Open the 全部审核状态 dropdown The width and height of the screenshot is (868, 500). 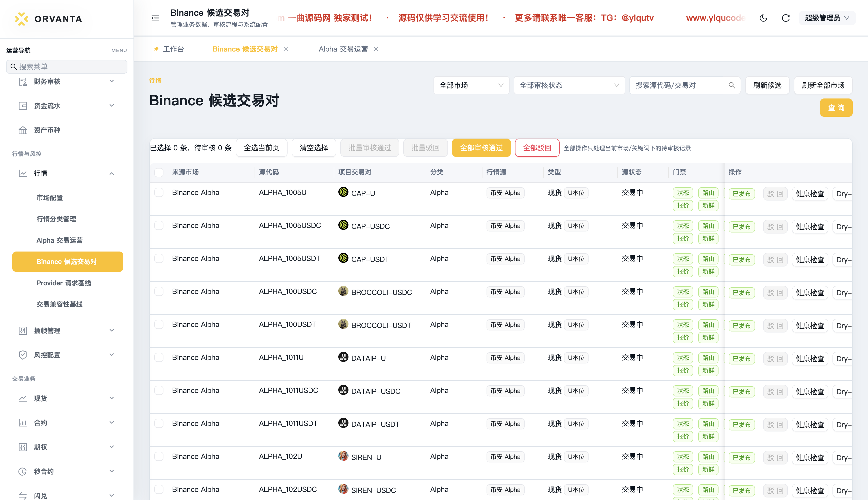tap(569, 85)
